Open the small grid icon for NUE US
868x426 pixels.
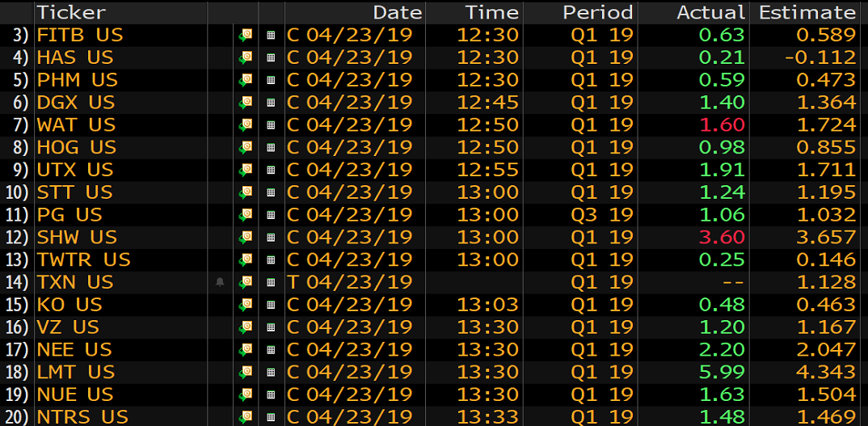271,394
